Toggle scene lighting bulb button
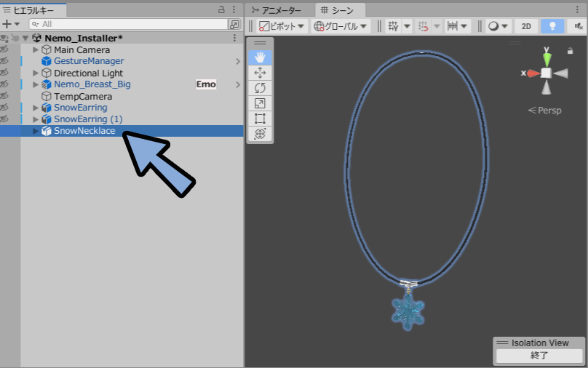The height and width of the screenshot is (368, 588). [x=553, y=25]
